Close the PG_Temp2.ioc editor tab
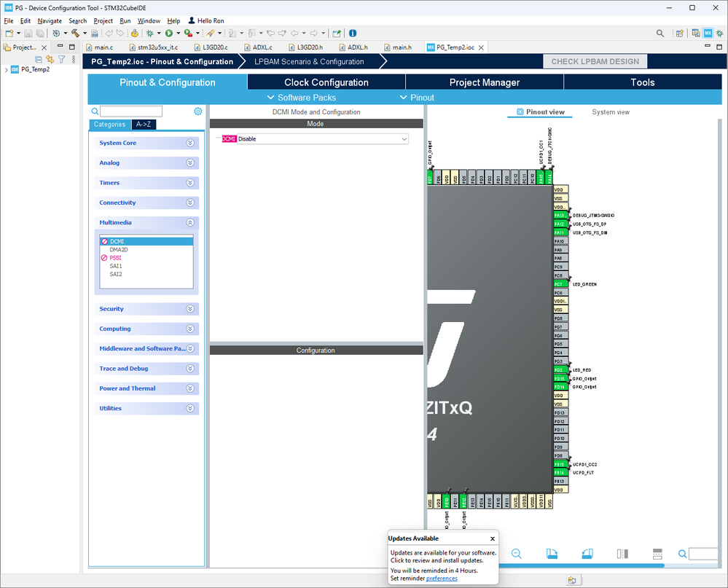728x588 pixels. tap(482, 47)
